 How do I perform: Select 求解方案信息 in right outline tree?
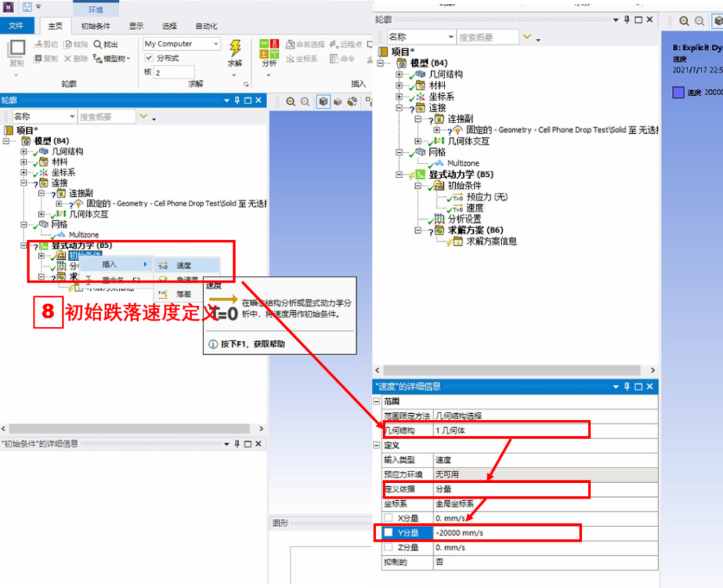(491, 241)
